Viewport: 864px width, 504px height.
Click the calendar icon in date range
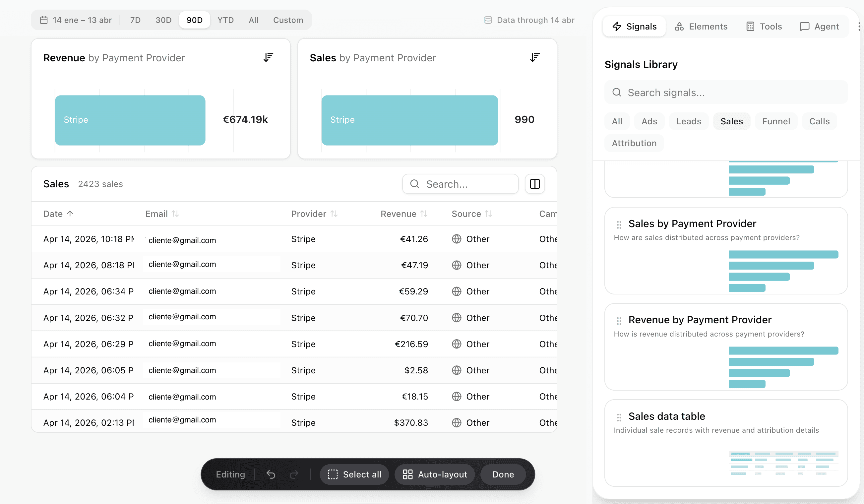(x=44, y=20)
